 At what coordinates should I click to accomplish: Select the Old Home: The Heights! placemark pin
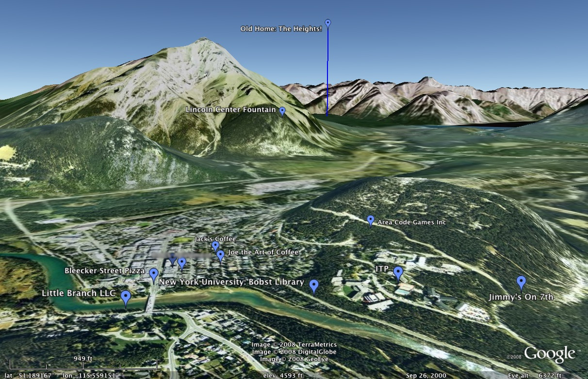pos(328,23)
